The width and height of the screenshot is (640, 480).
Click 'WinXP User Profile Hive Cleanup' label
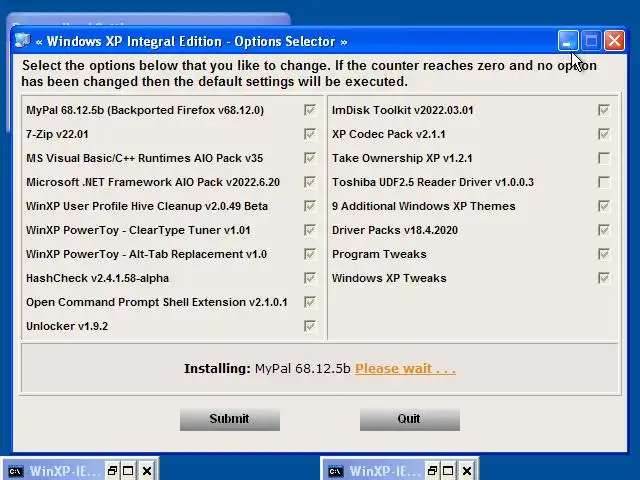coord(147,207)
